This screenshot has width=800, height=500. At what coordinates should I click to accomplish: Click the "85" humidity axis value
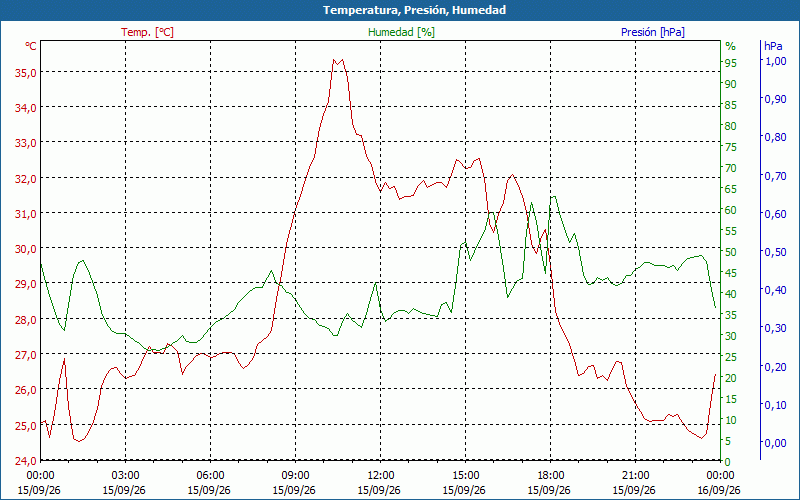pos(731,105)
